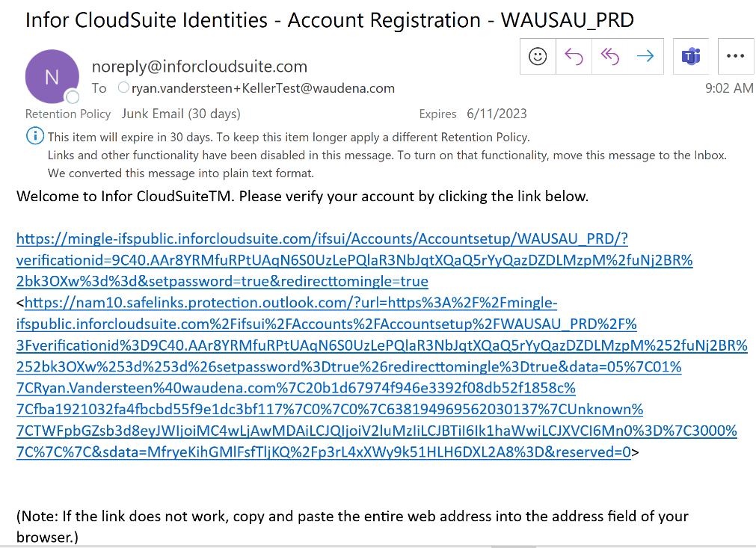
Task: Click Junk Email (30 days) retention policy
Action: click(181, 114)
